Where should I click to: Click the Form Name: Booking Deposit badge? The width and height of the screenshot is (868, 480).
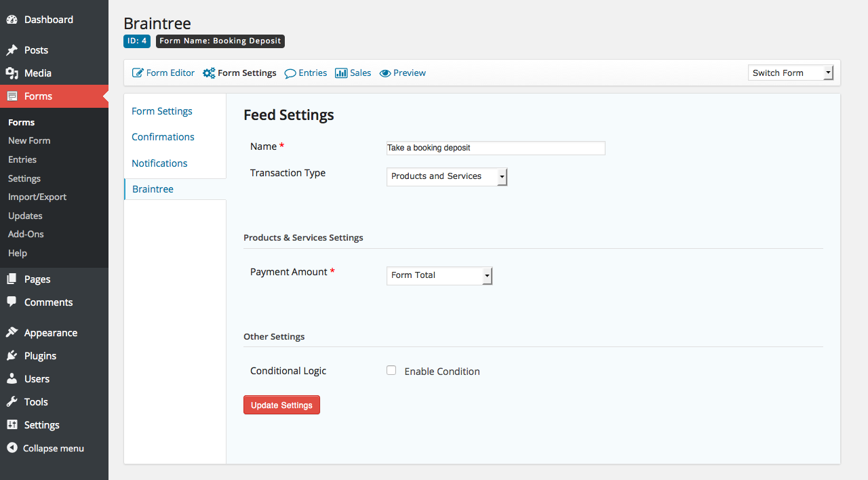220,41
